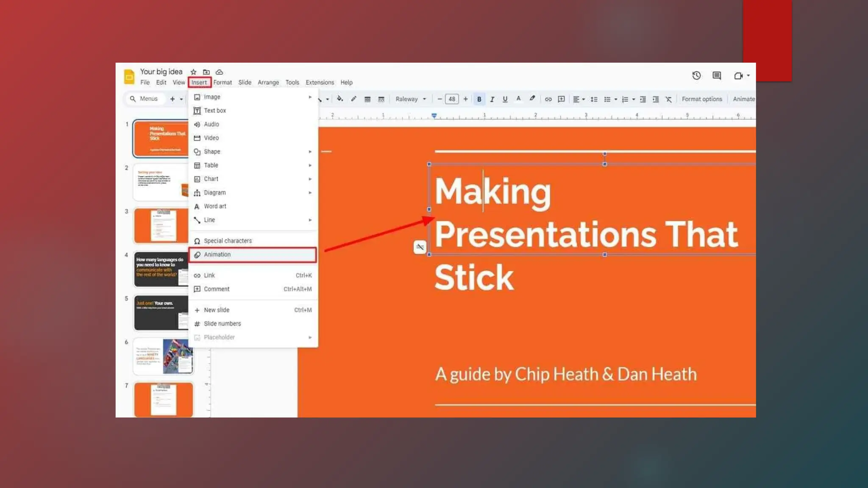Viewport: 868px width, 488px height.
Task: Open the Arrange menu
Action: pos(268,83)
